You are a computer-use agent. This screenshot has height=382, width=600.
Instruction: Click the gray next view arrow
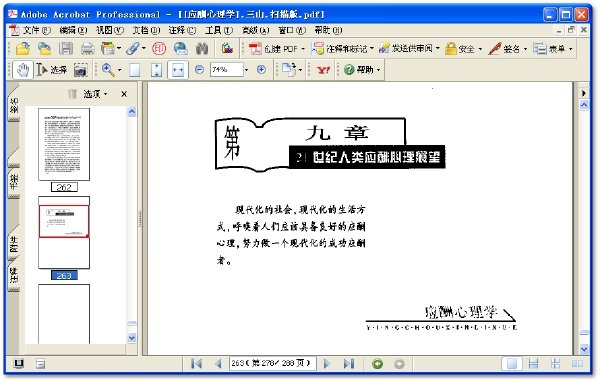pyautogui.click(x=399, y=364)
